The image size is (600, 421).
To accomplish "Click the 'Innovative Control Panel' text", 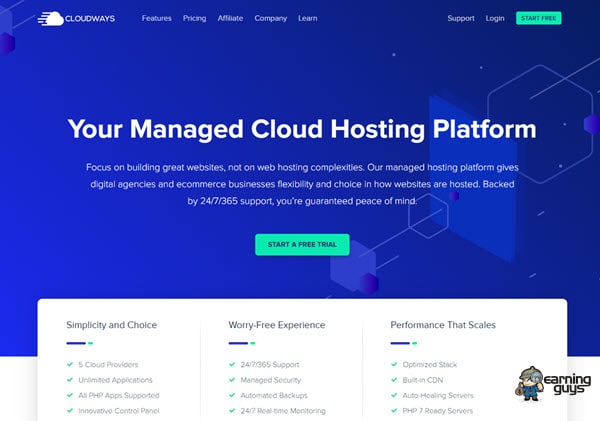I will 119,411.
